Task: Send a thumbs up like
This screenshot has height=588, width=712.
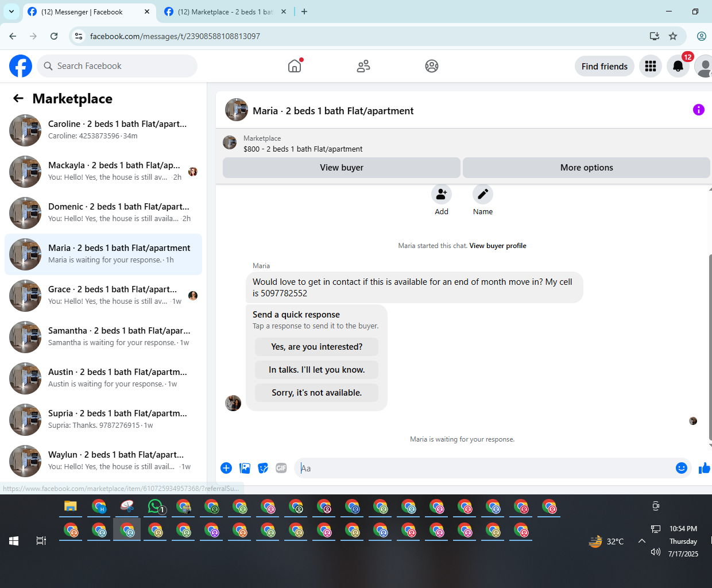Action: (x=705, y=468)
